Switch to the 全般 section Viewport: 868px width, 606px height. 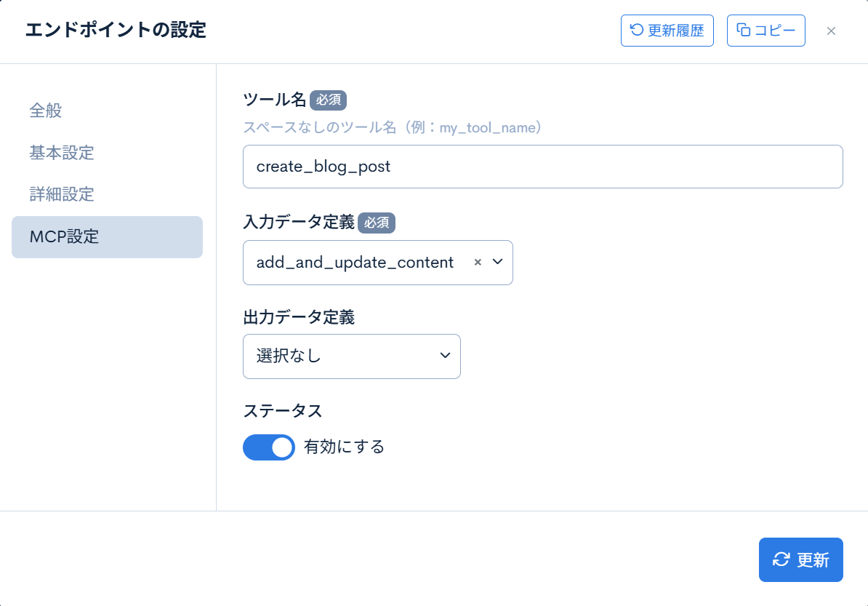tap(46, 111)
